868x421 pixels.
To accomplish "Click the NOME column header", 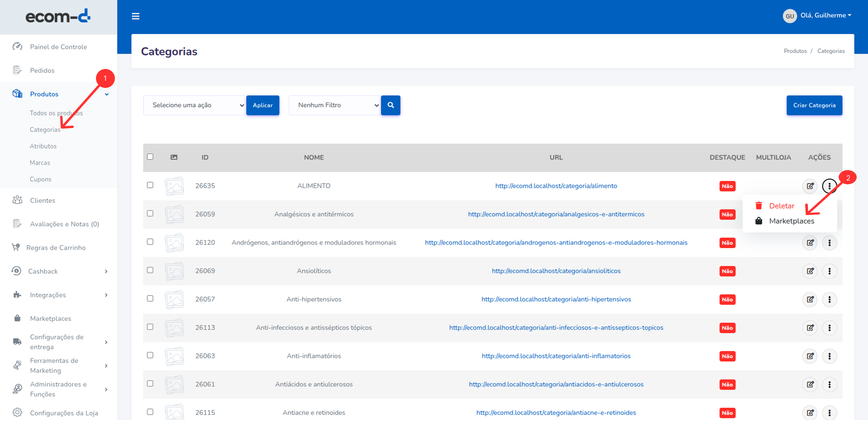I will [314, 157].
